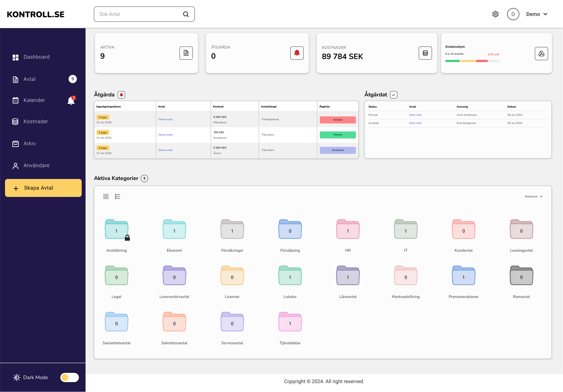This screenshot has height=392, width=563.
Task: Open Kostnader in sidebar
Action: click(36, 121)
